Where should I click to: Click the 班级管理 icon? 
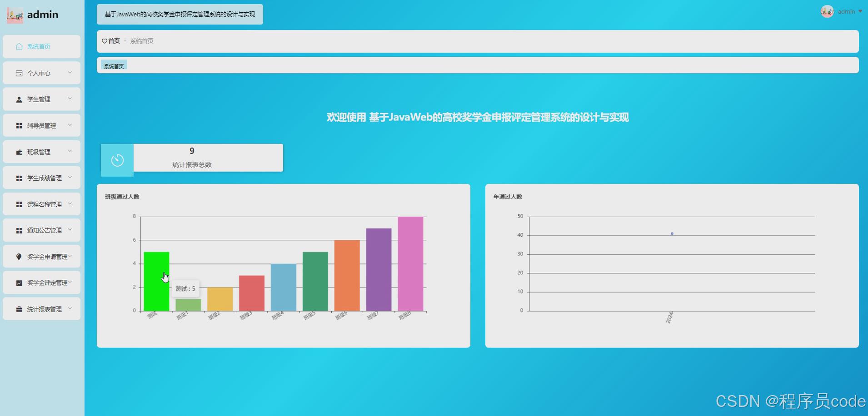tap(19, 152)
